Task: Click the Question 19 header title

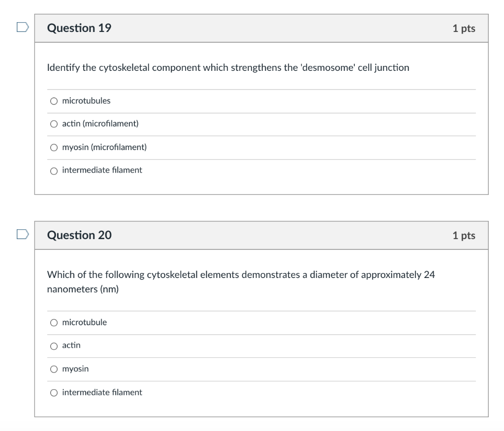Action: tap(79, 28)
